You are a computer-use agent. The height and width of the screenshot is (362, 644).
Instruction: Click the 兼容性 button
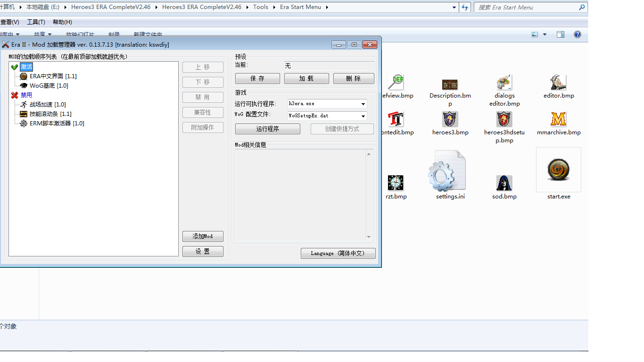click(203, 112)
